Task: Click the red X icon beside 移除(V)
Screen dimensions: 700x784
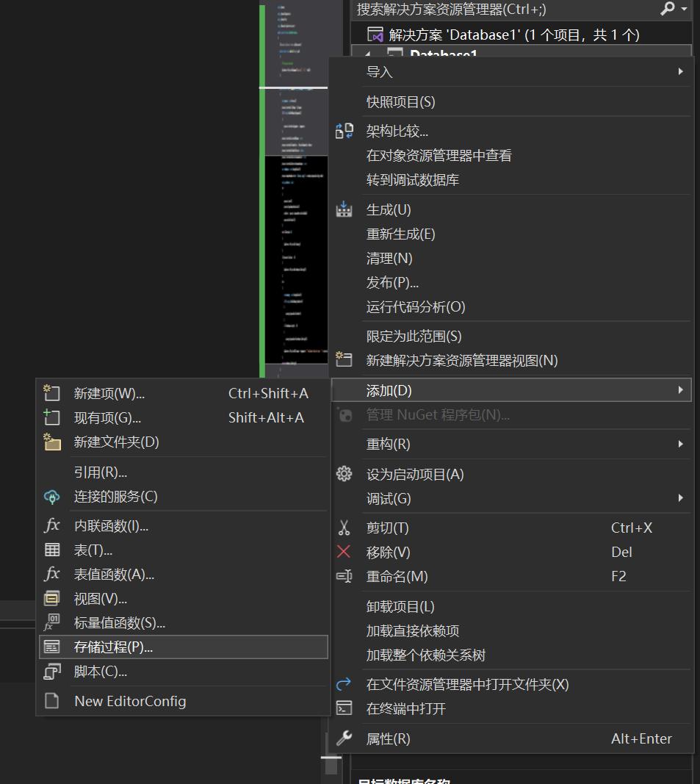Action: pyautogui.click(x=344, y=552)
